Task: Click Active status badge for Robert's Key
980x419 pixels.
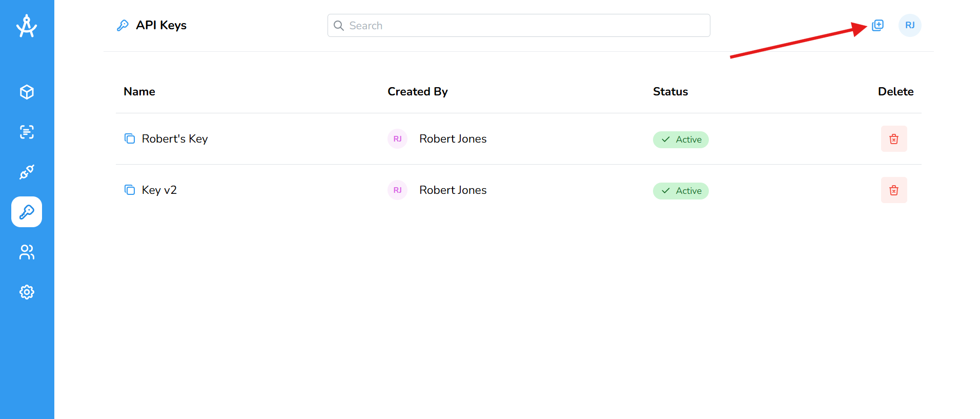Action: click(x=680, y=139)
